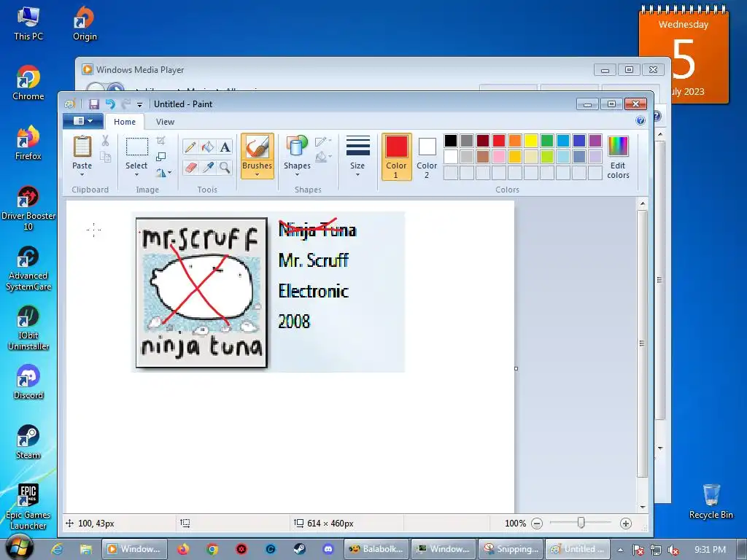Click the Undo arrow in quick access toolbar

pos(110,104)
